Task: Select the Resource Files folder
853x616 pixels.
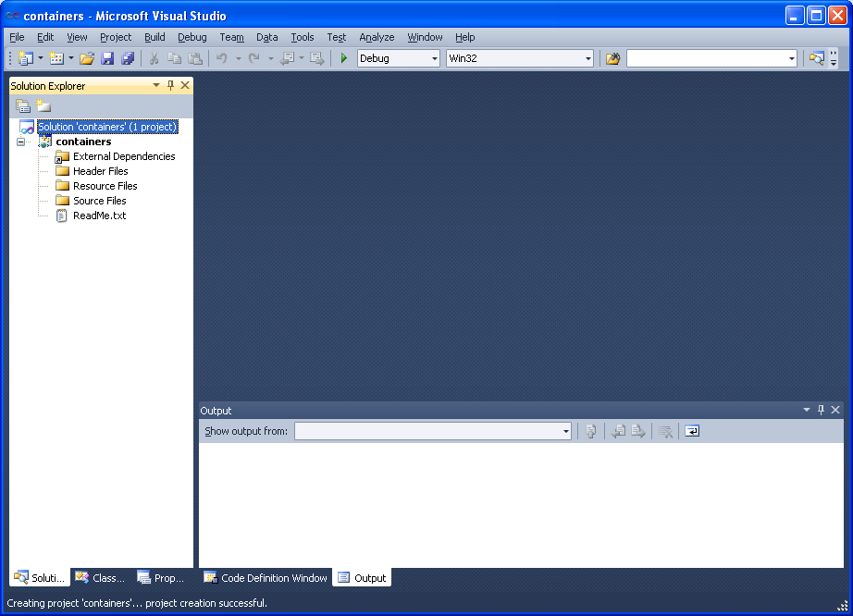Action: coord(105,186)
